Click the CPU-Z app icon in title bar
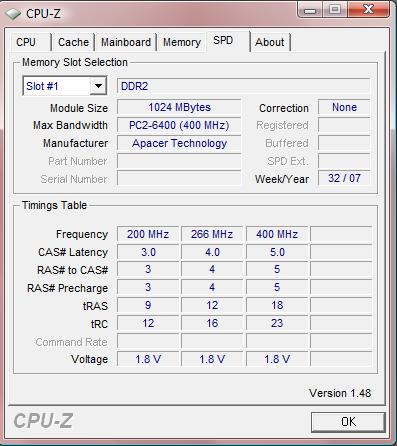Screen dimensions: 397x446 coord(13,14)
